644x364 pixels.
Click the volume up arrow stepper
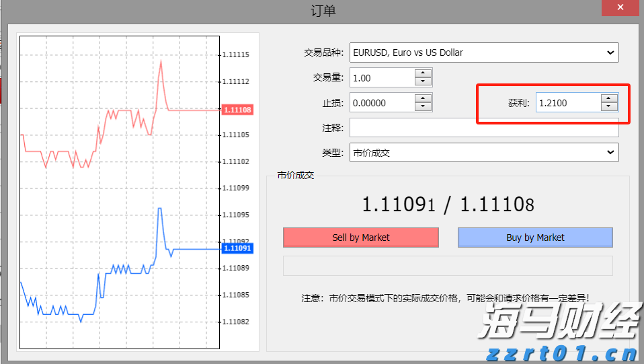point(423,73)
